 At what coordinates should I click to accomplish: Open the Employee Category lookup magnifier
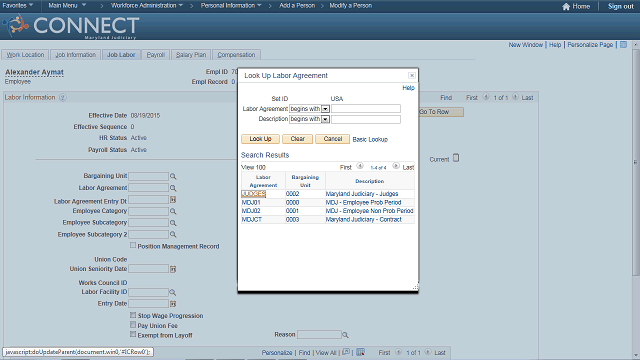pos(173,211)
